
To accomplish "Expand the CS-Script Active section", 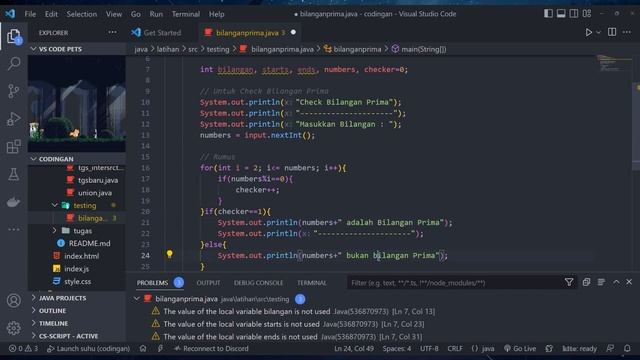I will tap(77, 336).
